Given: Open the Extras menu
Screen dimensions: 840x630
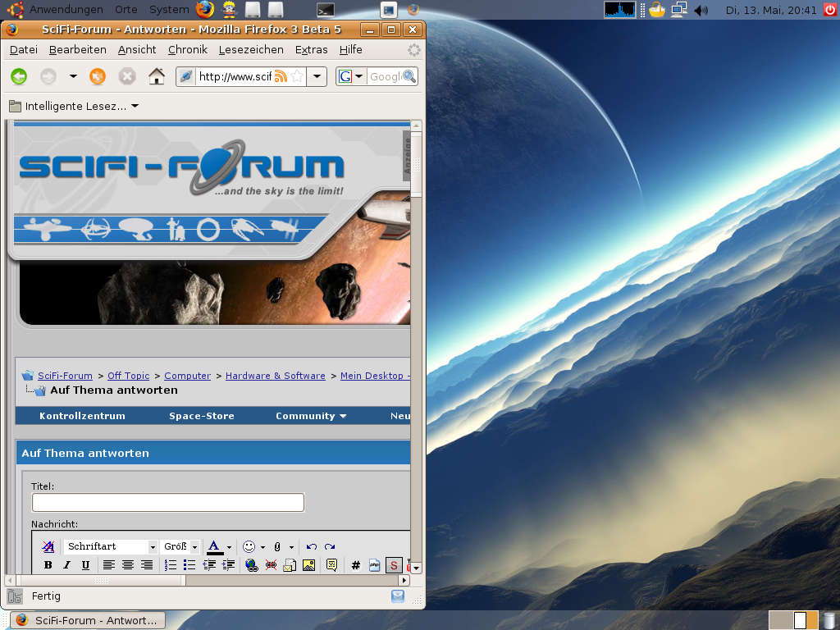Looking at the screenshot, I should [x=311, y=49].
